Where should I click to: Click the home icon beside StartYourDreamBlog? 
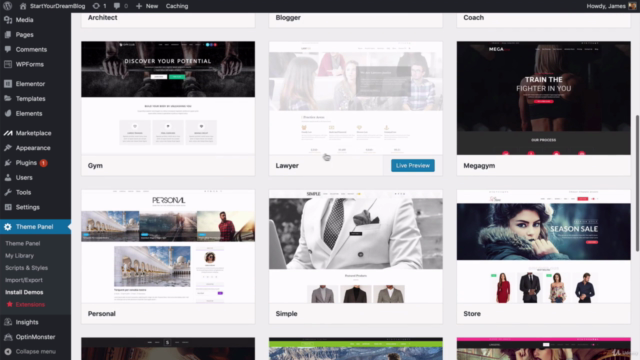point(23,6)
